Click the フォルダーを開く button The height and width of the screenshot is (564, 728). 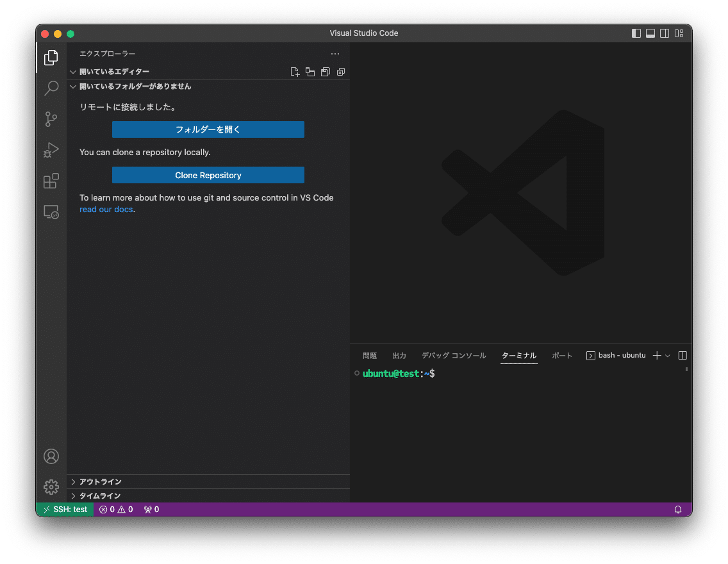click(x=208, y=129)
